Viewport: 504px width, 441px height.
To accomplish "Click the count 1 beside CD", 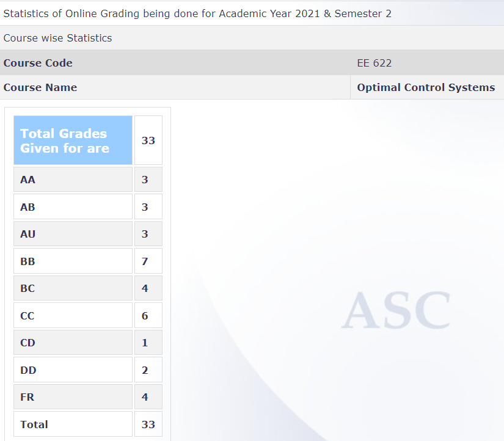I will 148,343.
